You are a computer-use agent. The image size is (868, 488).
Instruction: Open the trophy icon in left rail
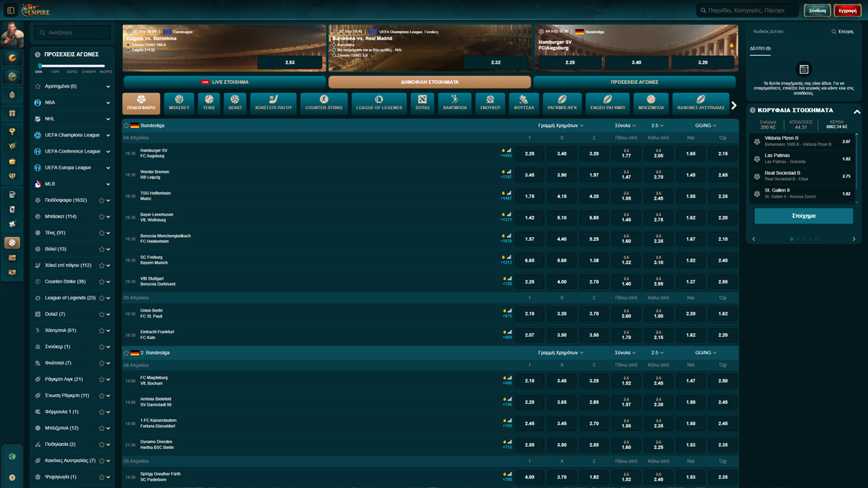[x=12, y=132]
